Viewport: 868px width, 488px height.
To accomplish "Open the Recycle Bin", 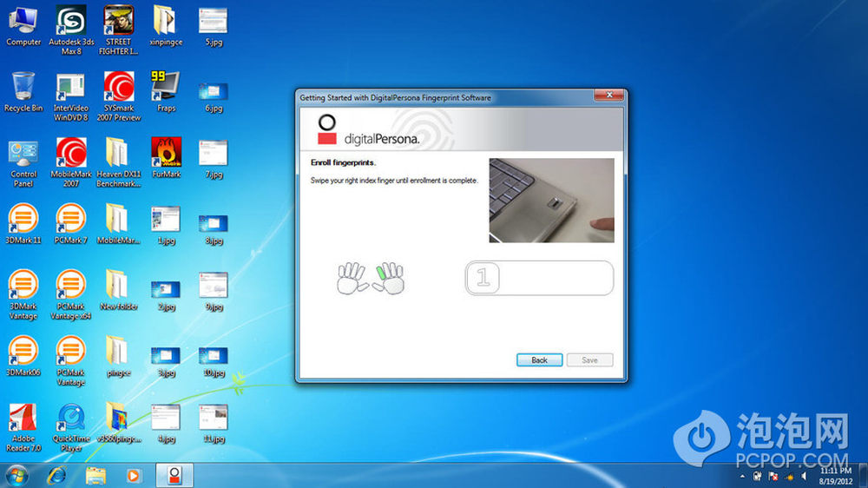I will click(23, 92).
